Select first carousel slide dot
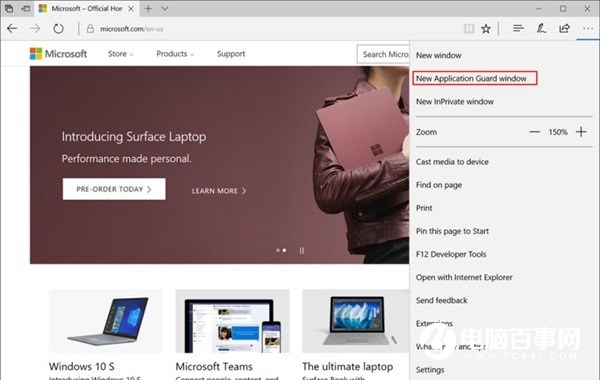Viewport: 600px width, 380px height. [278, 250]
